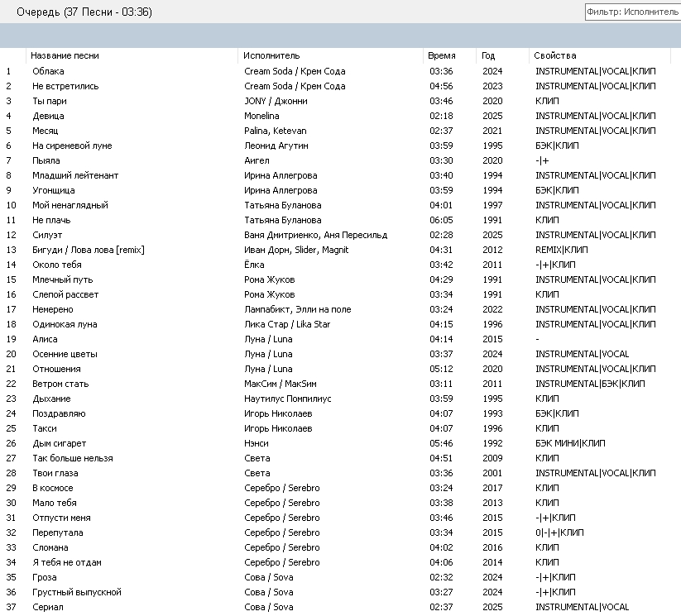Image resolution: width=681 pixels, height=616 pixels.
Task: Select the last song 'Сериал'
Action: click(x=48, y=607)
